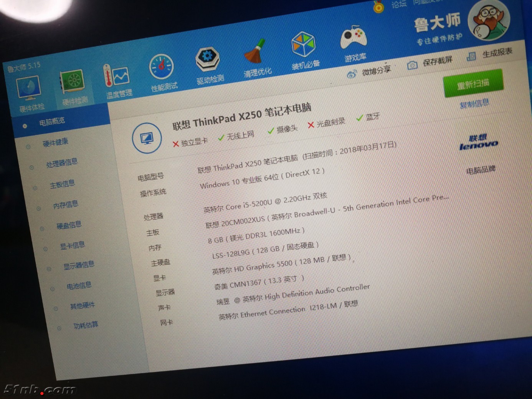Open 装机必备 essential software cube icon
Screen dimensions: 532x399
tap(303, 46)
